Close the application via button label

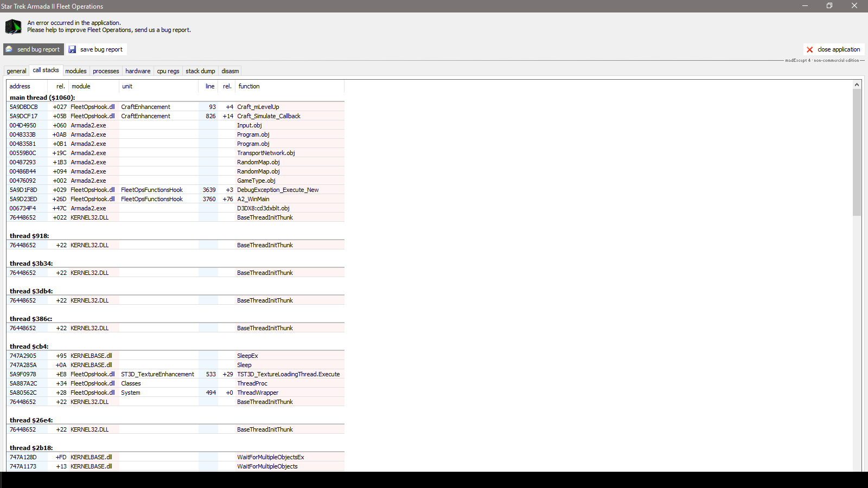[x=839, y=49]
